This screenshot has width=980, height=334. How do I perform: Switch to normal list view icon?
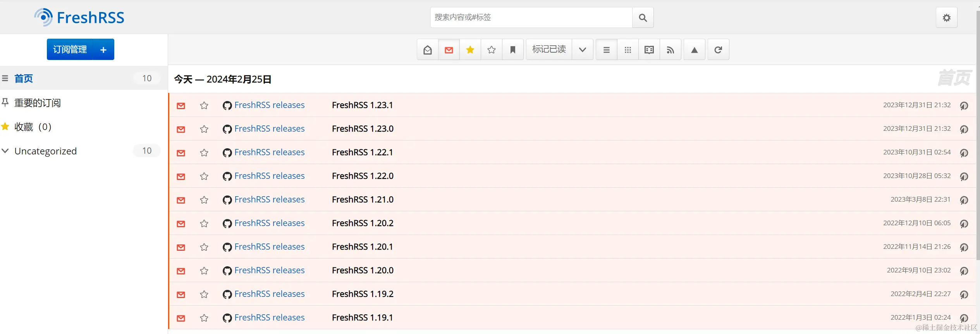pos(607,50)
